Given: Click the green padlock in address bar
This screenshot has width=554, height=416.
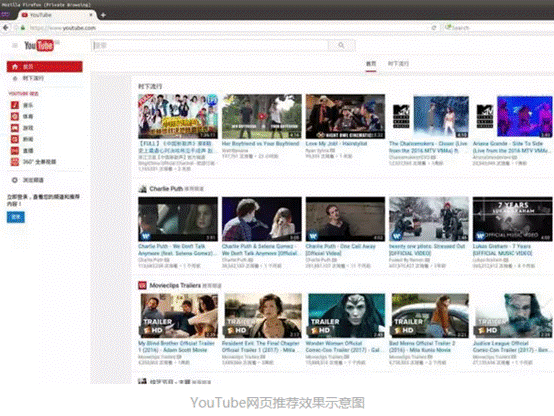Looking at the screenshot, I should tap(23, 28).
